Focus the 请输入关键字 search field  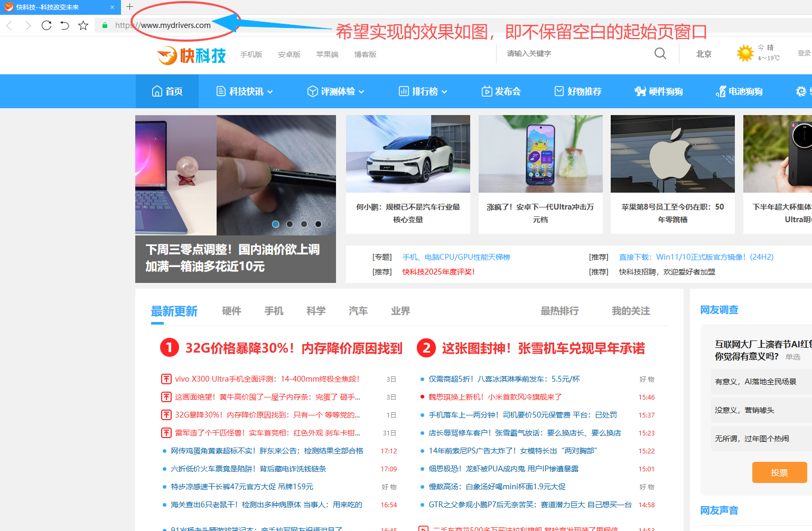point(576,53)
